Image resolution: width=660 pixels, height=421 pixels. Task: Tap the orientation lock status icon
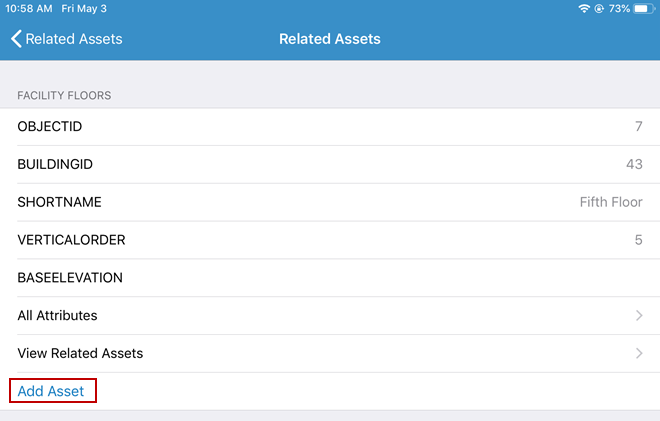point(598,8)
